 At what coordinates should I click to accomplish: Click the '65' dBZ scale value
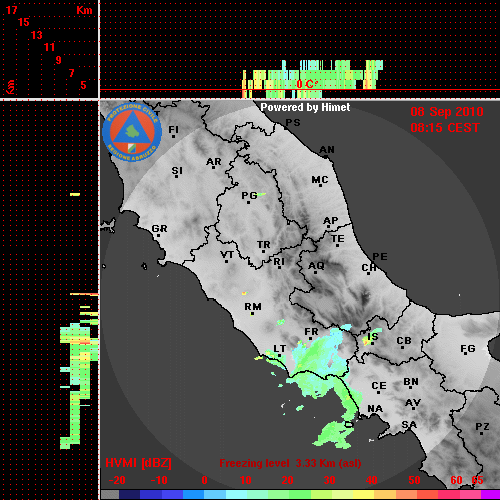pos(477,480)
